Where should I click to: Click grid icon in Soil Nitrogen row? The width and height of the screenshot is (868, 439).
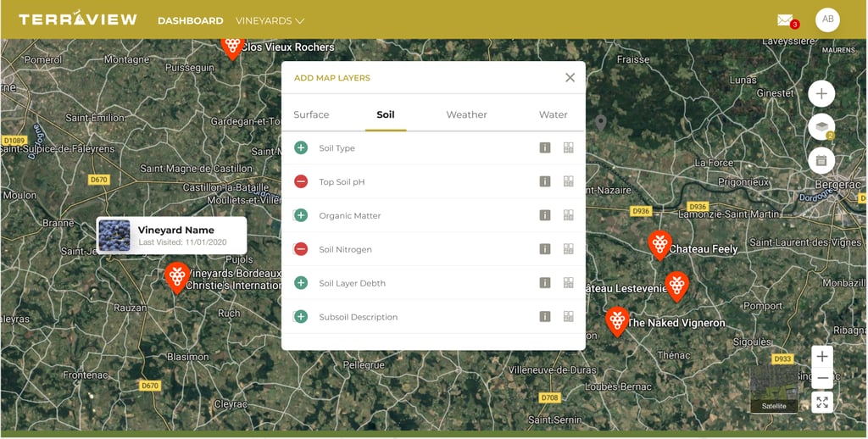(x=568, y=249)
